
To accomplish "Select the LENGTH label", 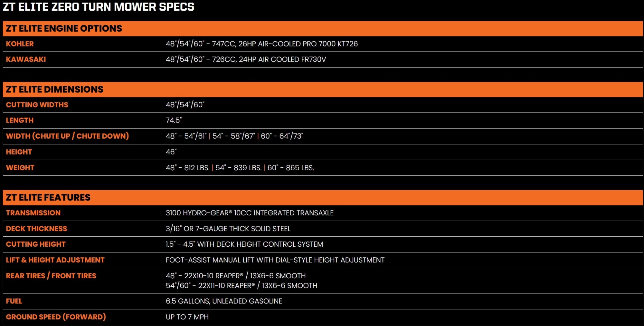I will point(20,120).
